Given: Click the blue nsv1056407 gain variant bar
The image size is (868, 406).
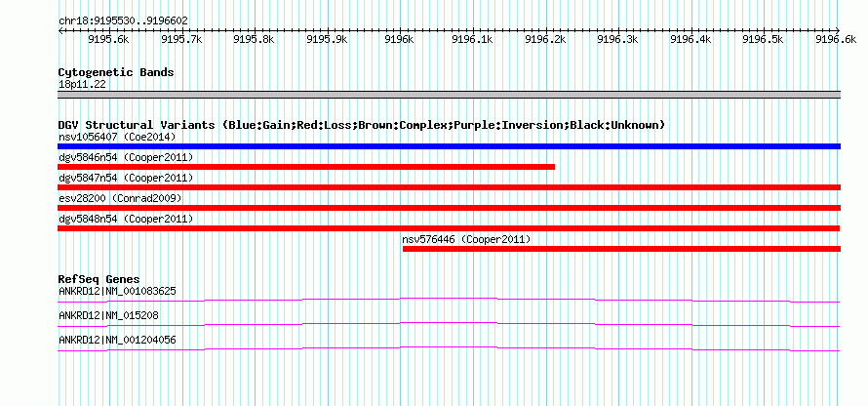Looking at the screenshot, I should (449, 146).
